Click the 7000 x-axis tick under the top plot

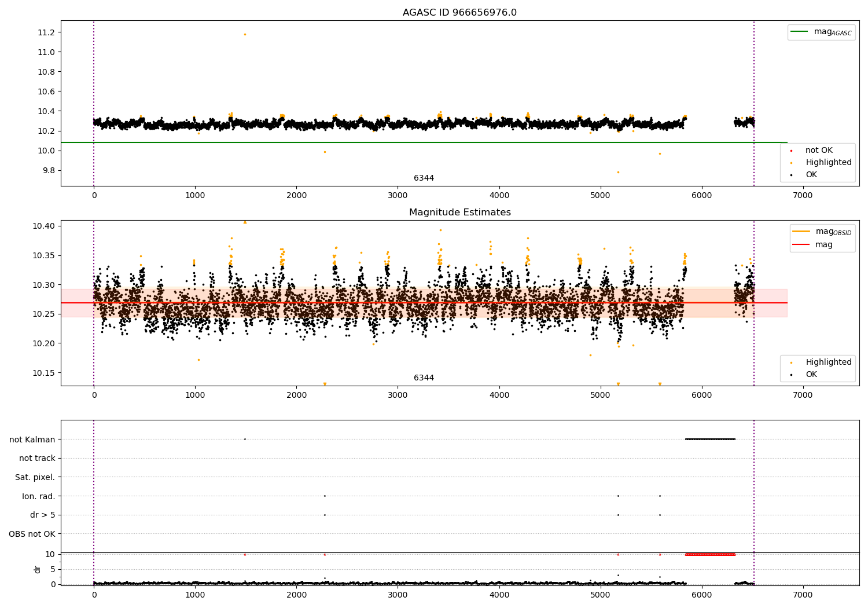coord(803,196)
